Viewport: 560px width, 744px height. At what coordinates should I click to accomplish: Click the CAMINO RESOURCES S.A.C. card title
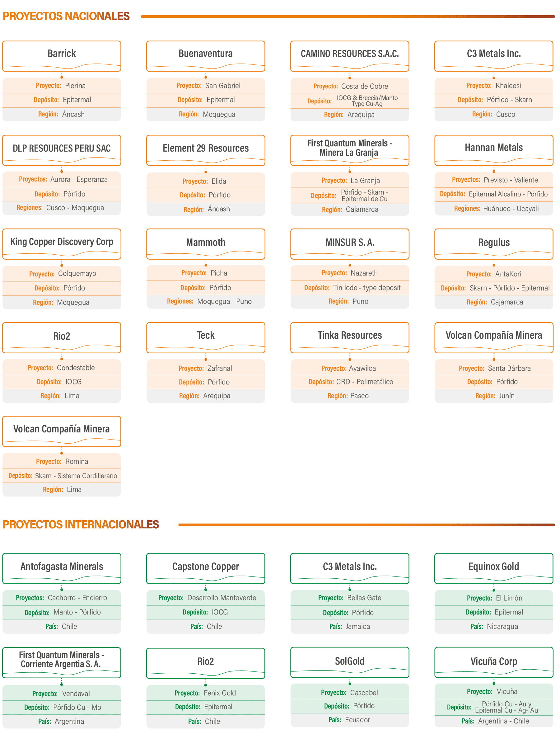pyautogui.click(x=350, y=54)
